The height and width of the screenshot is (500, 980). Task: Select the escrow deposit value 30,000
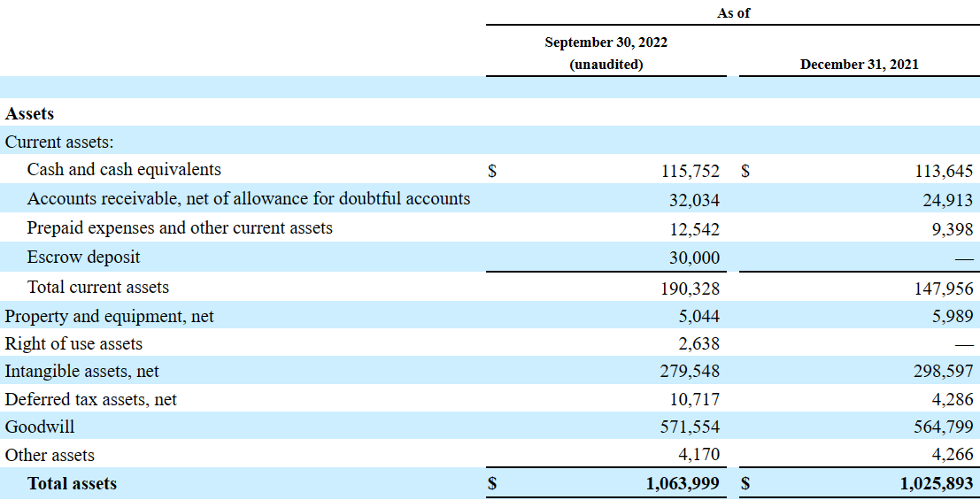coord(694,258)
